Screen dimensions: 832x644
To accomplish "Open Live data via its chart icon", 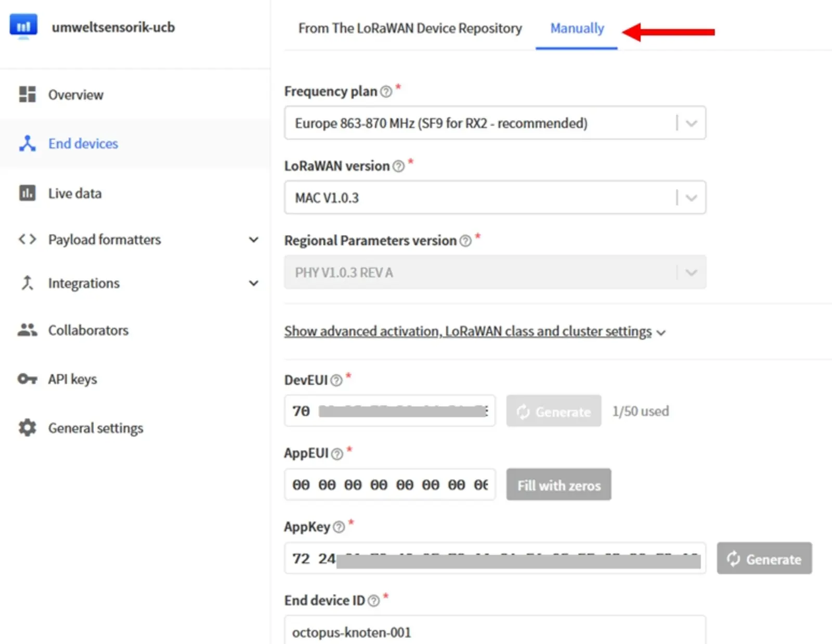I will (x=27, y=193).
